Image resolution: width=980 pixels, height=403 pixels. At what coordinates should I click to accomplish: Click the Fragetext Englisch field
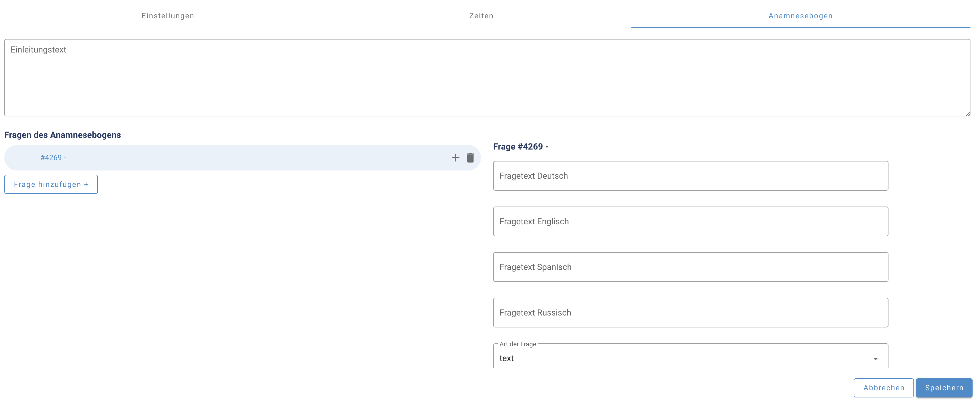click(x=690, y=222)
